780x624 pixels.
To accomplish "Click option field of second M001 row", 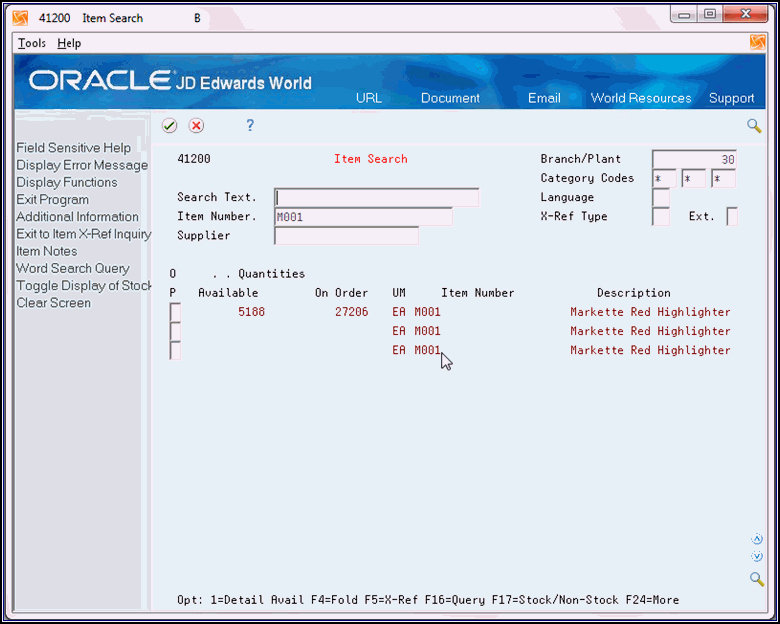I will 175,331.
